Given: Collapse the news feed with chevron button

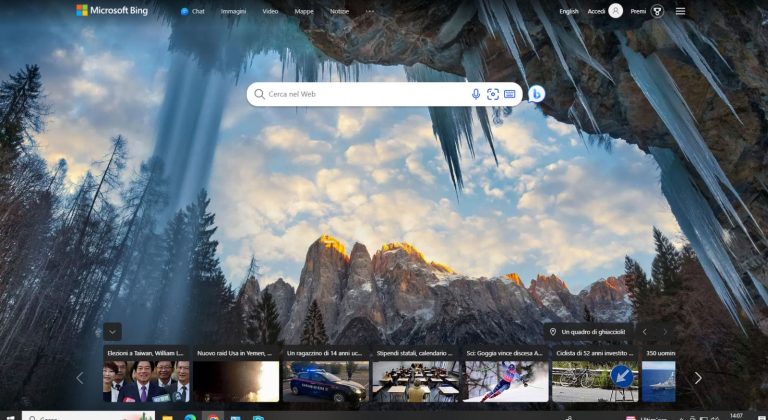Looking at the screenshot, I should [113, 331].
